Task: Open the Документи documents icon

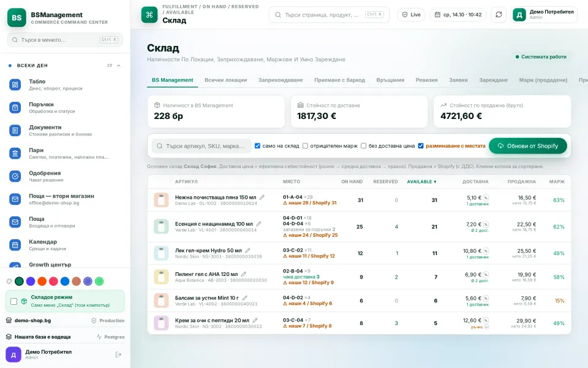Action: pyautogui.click(x=15, y=130)
